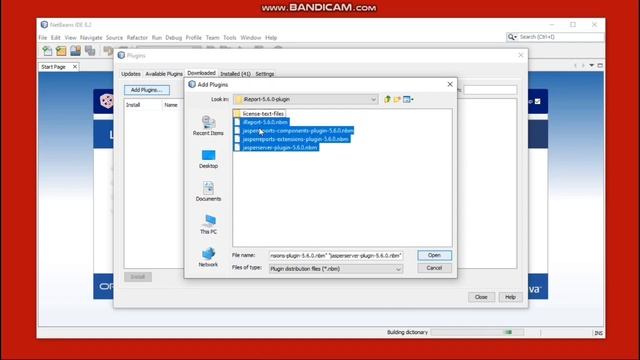
Task: Select iReport-5.6.0.nbm file
Action: pyautogui.click(x=265, y=122)
